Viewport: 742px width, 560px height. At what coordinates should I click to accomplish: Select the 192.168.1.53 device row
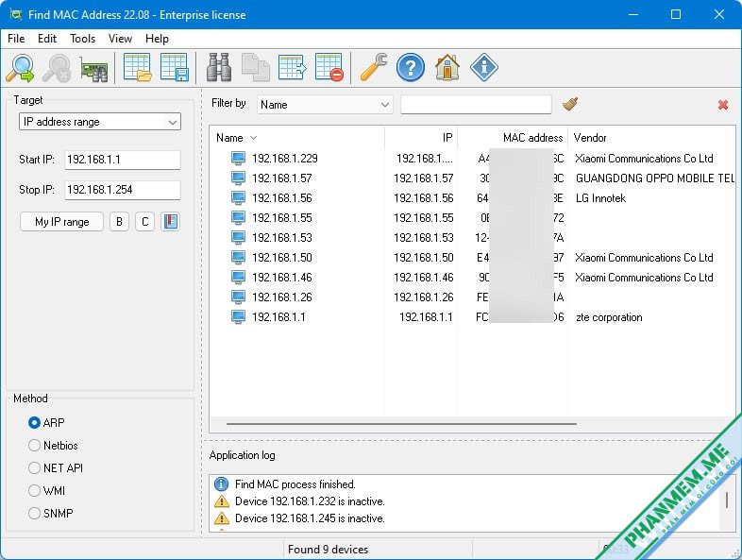[472, 238]
